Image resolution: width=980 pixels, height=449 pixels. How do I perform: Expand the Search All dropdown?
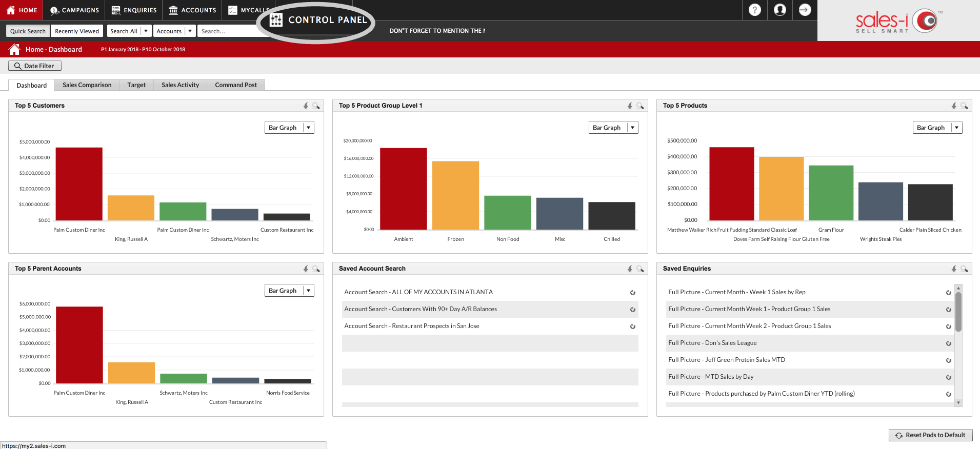pyautogui.click(x=146, y=31)
